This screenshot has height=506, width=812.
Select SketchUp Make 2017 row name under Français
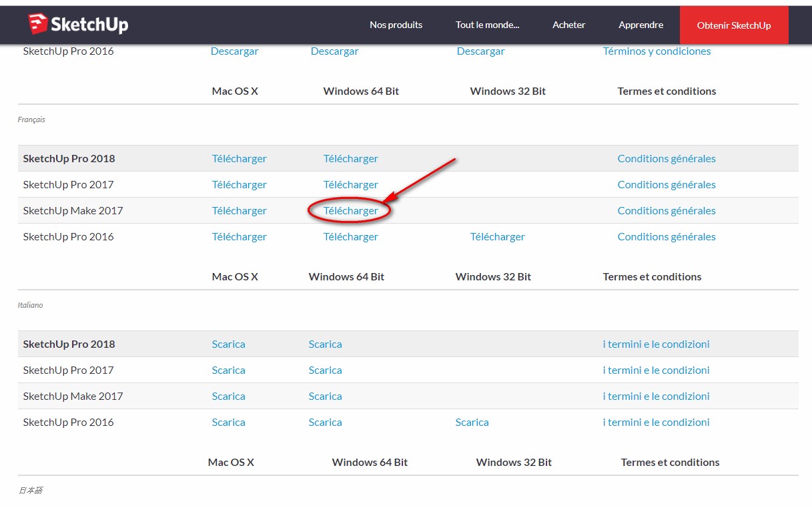[x=73, y=211]
